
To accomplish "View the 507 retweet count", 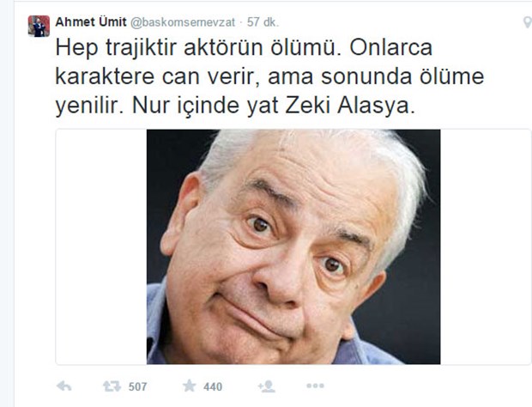I will 137,386.
